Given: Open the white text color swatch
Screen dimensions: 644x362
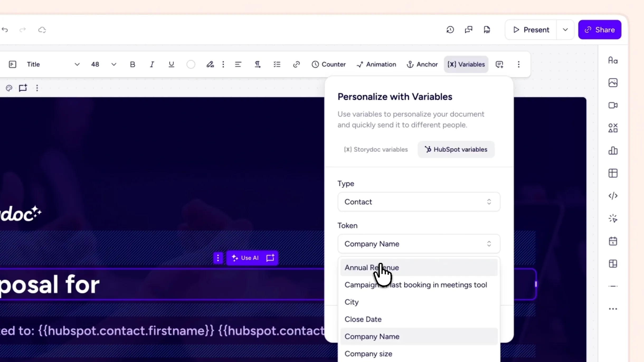Looking at the screenshot, I should point(191,64).
